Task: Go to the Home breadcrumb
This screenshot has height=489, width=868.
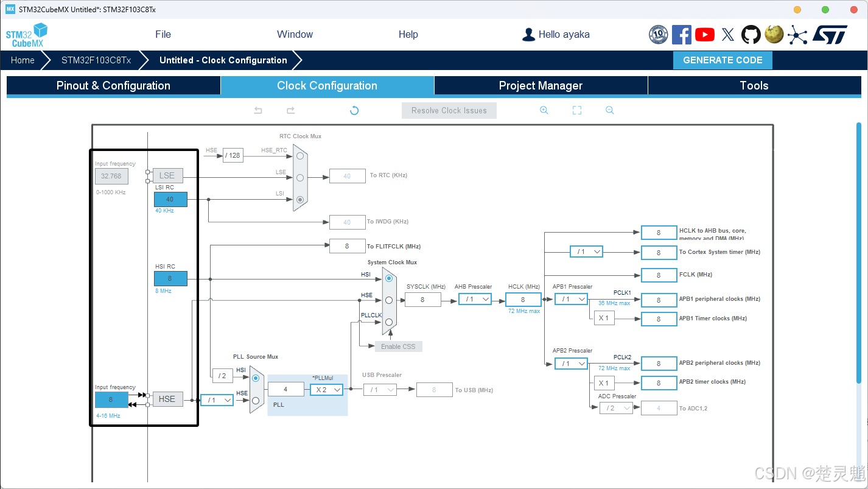Action: pos(23,60)
